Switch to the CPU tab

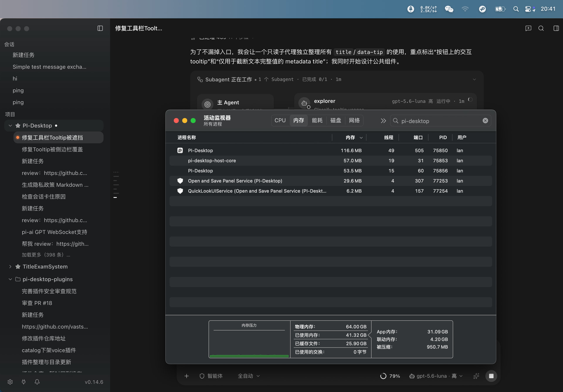[x=280, y=120]
